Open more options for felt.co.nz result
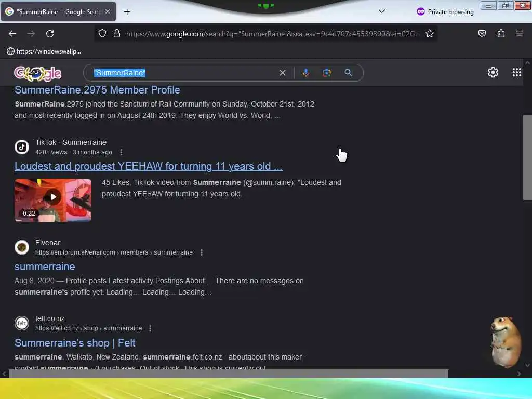Screen dimensions: 532x399 click(150, 328)
